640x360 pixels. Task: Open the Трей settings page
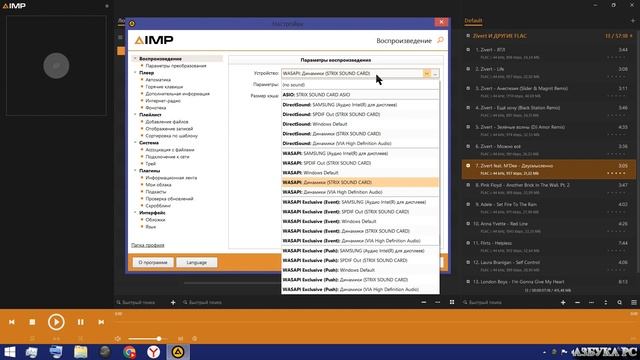pos(151,164)
